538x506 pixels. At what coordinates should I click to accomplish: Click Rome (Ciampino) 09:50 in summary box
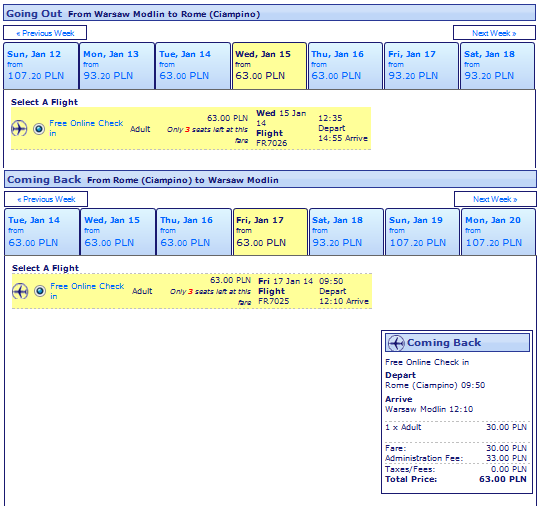pos(435,385)
